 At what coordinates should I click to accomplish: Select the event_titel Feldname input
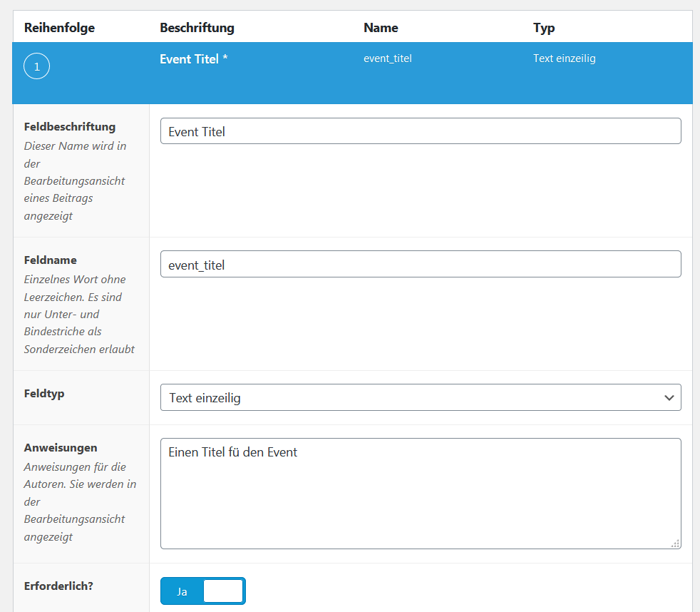pyautogui.click(x=421, y=263)
